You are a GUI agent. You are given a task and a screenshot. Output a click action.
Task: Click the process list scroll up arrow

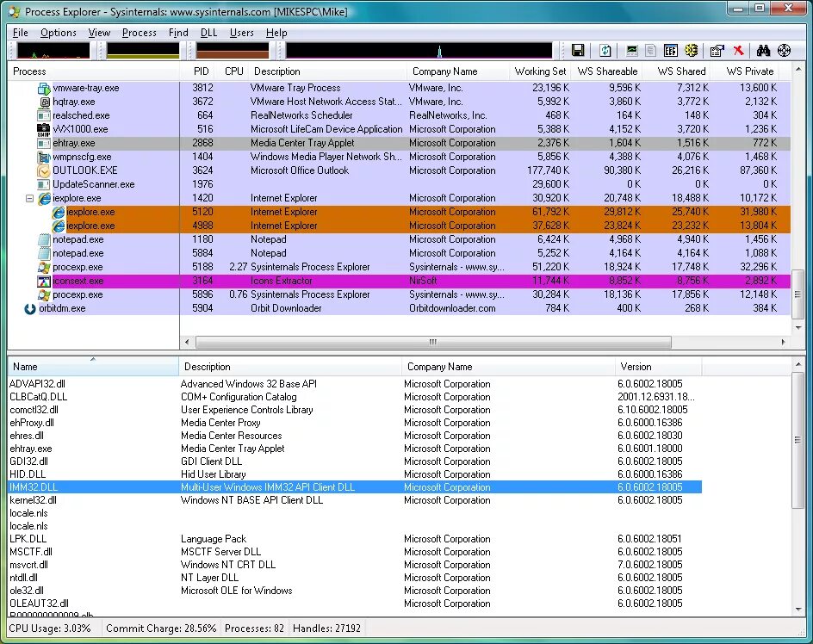tap(798, 69)
